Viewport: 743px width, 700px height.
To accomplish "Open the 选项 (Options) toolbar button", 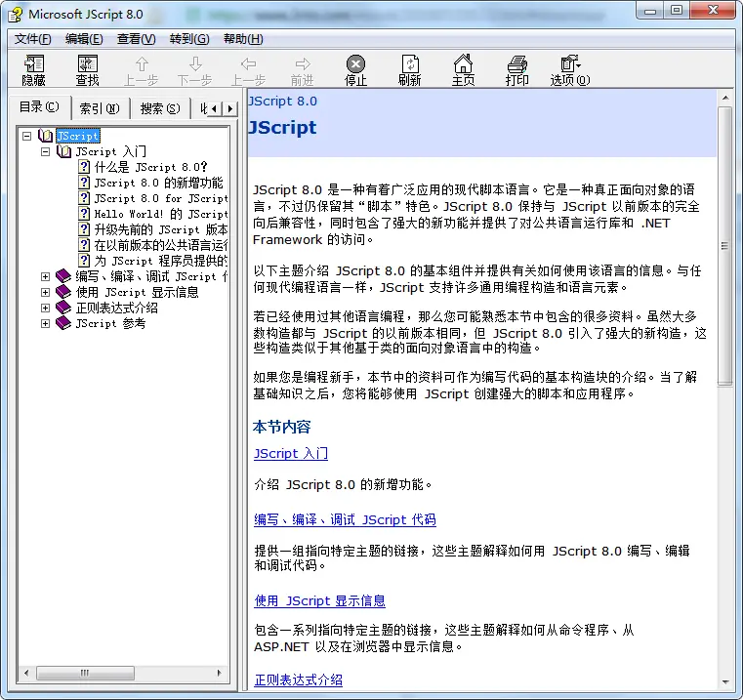I will (x=570, y=69).
